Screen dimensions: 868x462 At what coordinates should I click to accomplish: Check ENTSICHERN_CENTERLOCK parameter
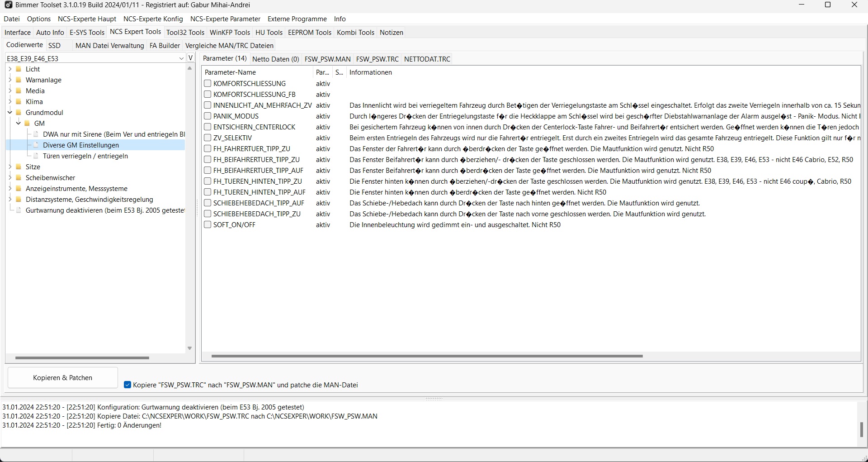(x=208, y=127)
